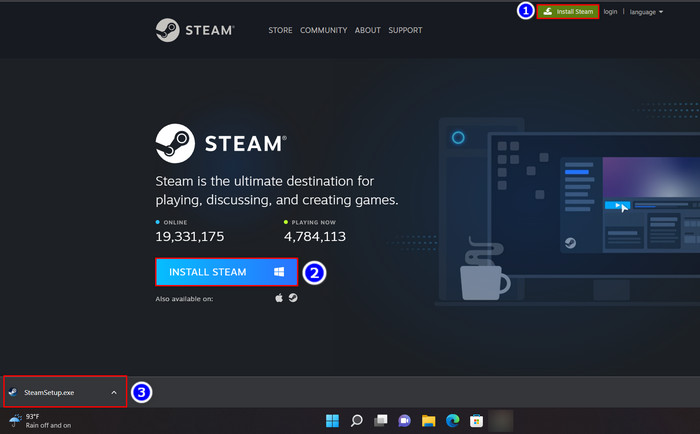This screenshot has width=700, height=434.
Task: Click the login link
Action: pyautogui.click(x=610, y=12)
